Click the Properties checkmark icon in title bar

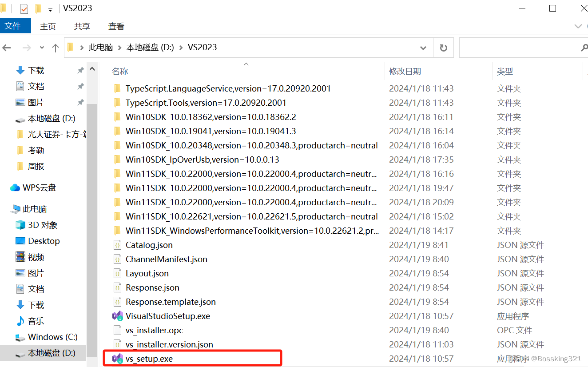click(24, 8)
